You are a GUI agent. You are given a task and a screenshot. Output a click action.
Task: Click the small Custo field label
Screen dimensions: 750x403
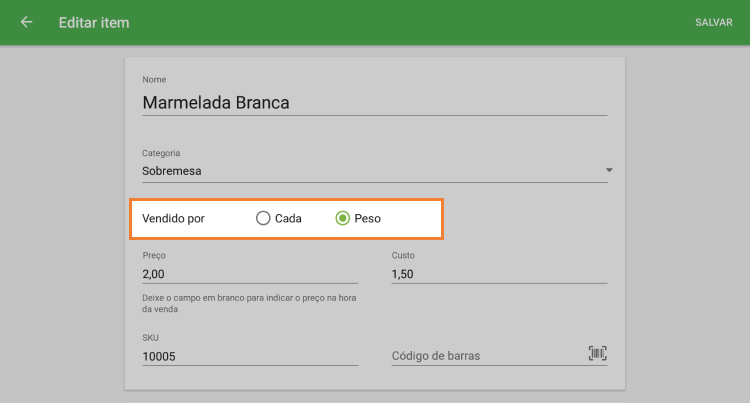[402, 255]
